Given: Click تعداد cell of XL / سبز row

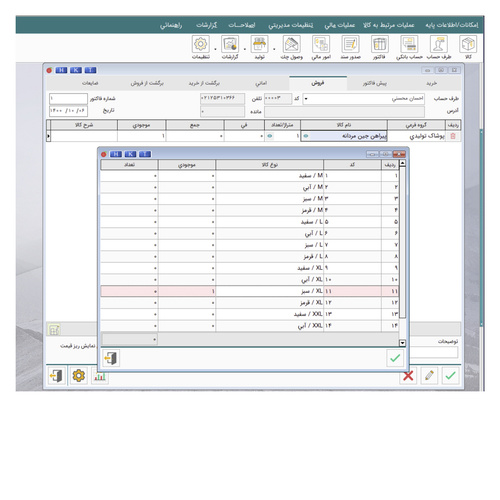Looking at the screenshot, I should (129, 291).
